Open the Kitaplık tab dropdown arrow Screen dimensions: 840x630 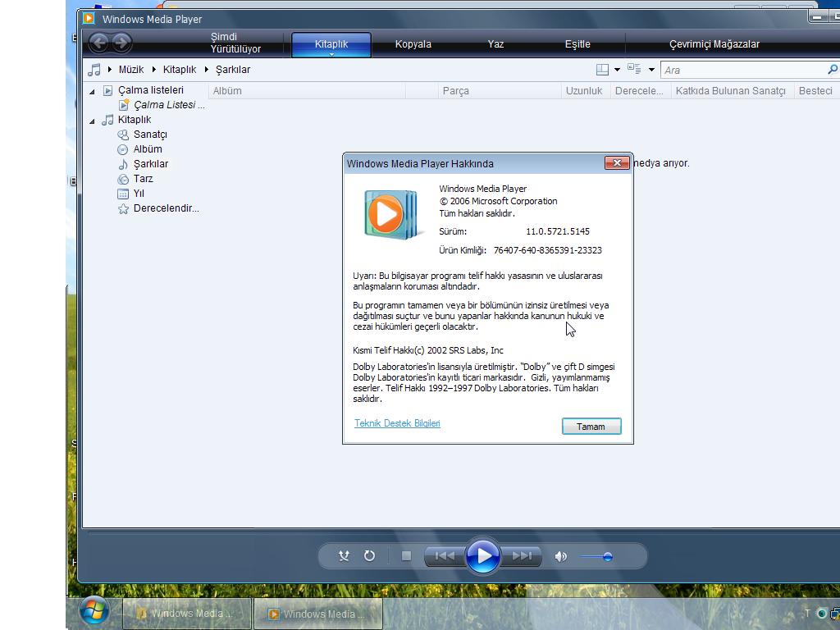click(331, 55)
